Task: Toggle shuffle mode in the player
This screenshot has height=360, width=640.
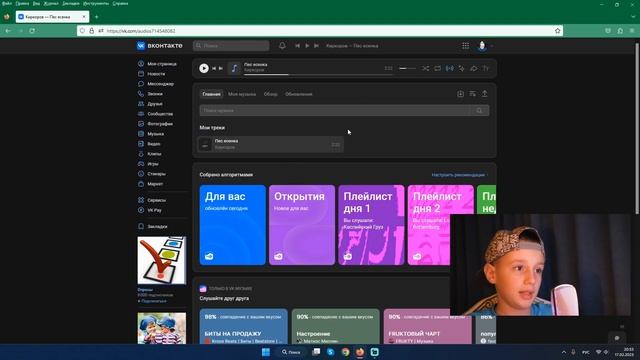Action: pos(425,68)
